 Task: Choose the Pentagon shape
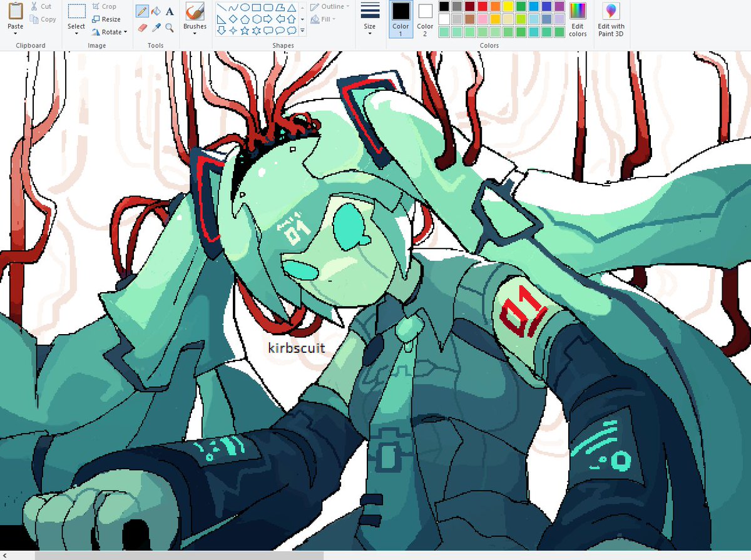[x=245, y=19]
